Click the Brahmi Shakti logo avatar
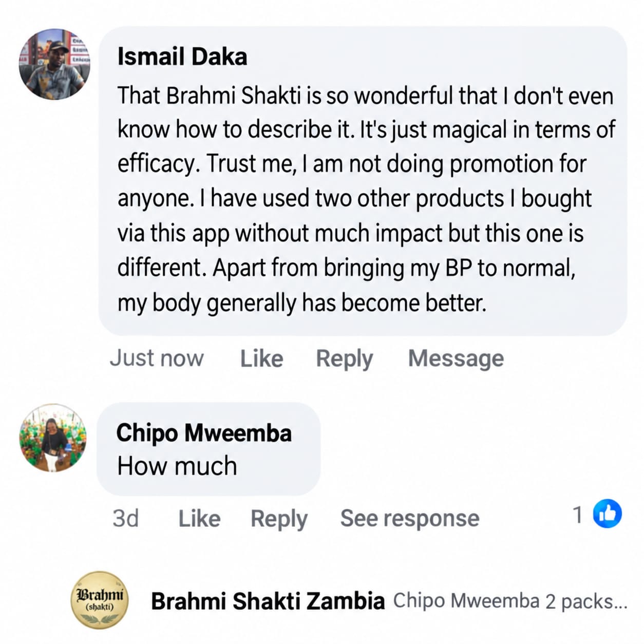Image resolution: width=644 pixels, height=644 pixels. click(99, 600)
